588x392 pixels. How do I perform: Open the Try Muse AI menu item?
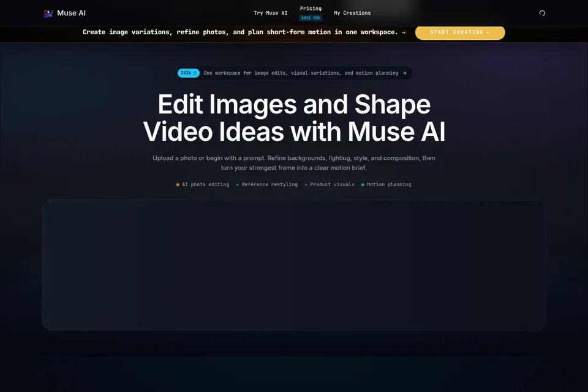click(x=270, y=13)
